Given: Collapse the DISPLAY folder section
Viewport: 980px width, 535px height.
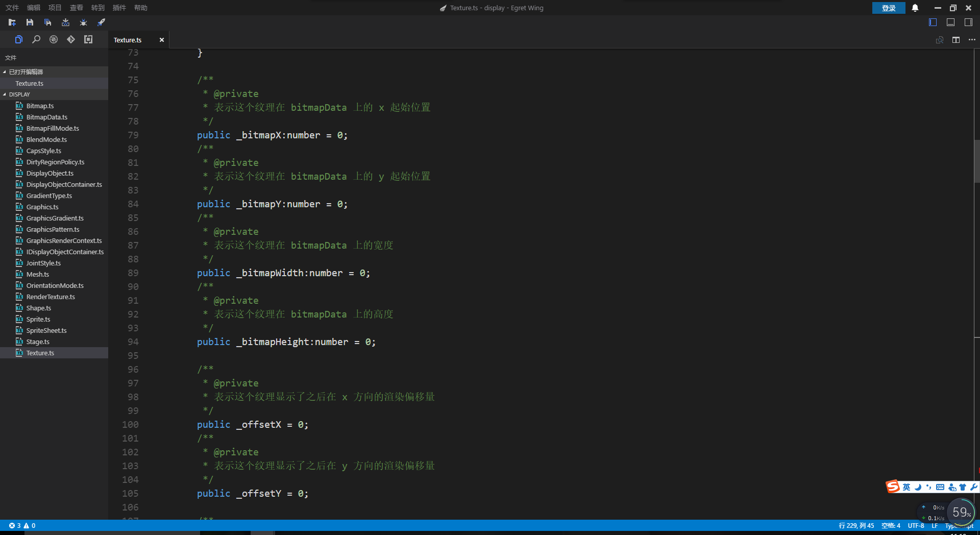Looking at the screenshot, I should pos(54,94).
